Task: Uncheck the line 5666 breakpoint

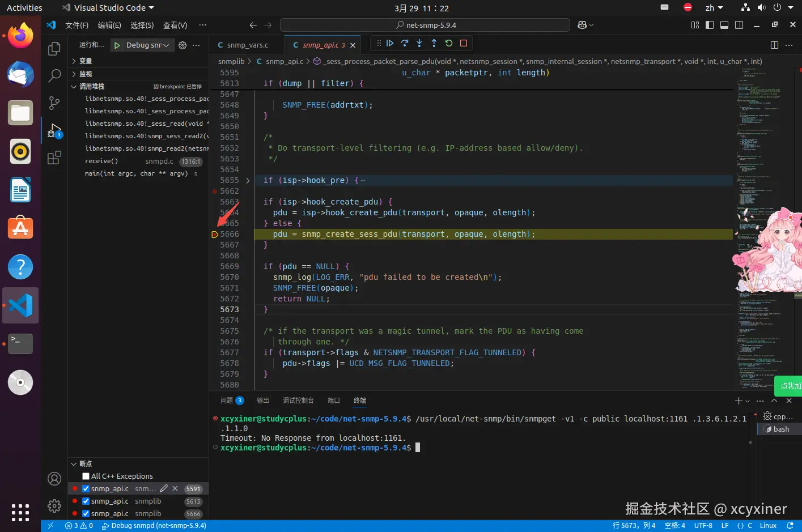Action: click(86, 514)
